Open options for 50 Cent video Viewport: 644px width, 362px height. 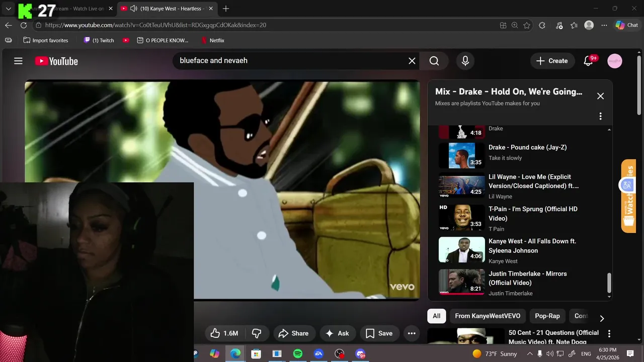click(609, 334)
